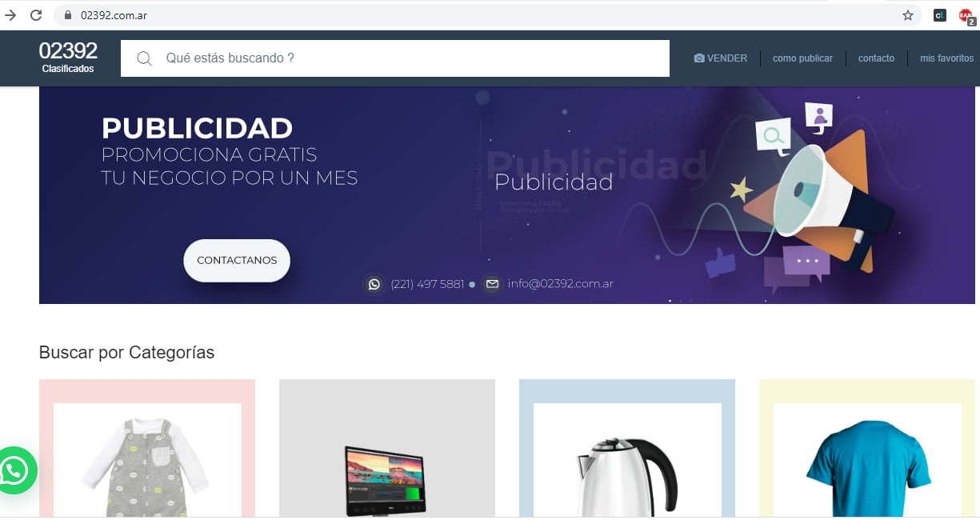
Task: Click the padlock site info icon
Action: (x=68, y=15)
